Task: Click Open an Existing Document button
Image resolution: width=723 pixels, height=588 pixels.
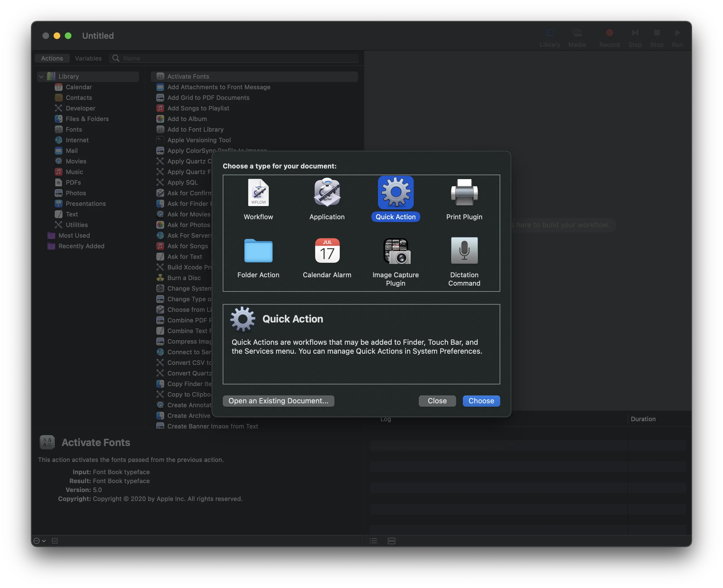Action: pos(278,401)
